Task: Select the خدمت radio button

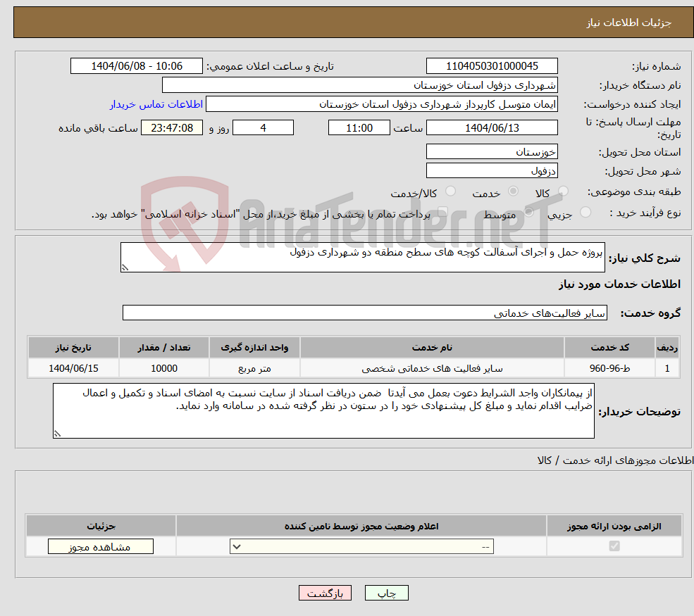Action: (x=514, y=191)
